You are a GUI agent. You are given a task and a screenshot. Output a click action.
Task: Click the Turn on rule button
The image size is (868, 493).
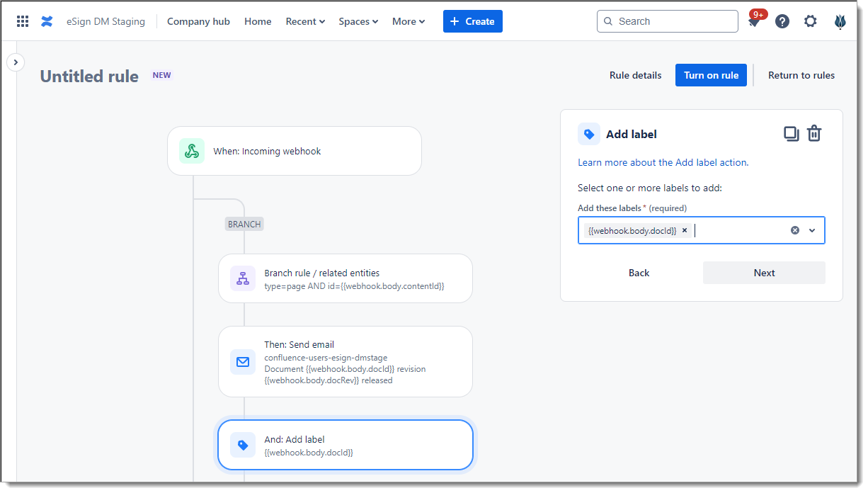(711, 75)
